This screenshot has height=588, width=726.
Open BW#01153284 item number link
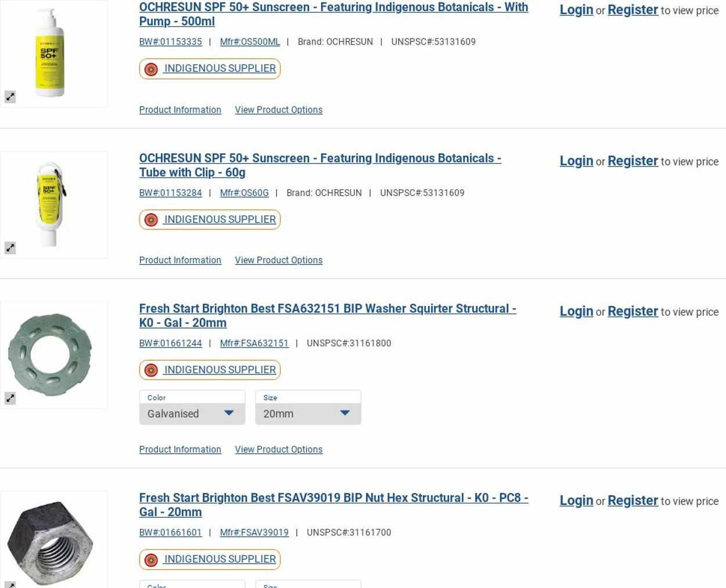pyautogui.click(x=170, y=193)
